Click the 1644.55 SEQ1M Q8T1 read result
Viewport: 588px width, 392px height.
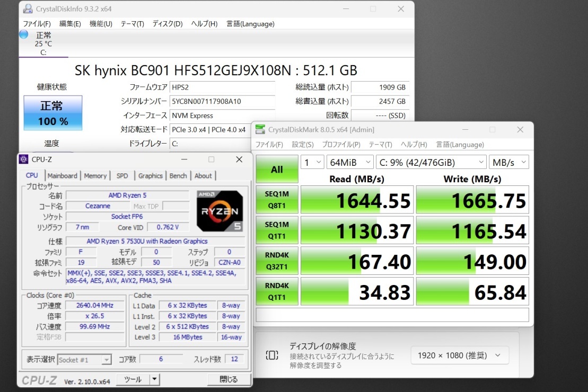357,200
